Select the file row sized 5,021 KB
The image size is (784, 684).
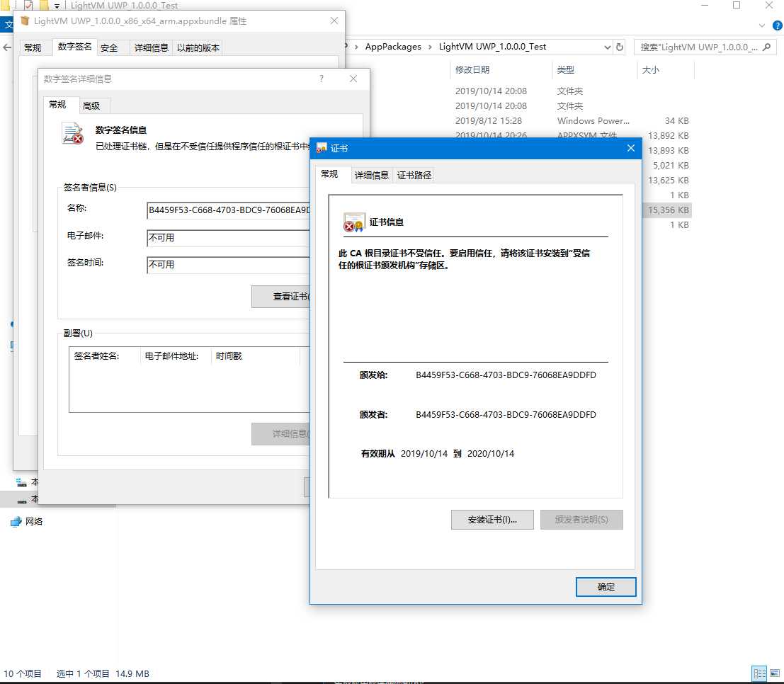(668, 166)
